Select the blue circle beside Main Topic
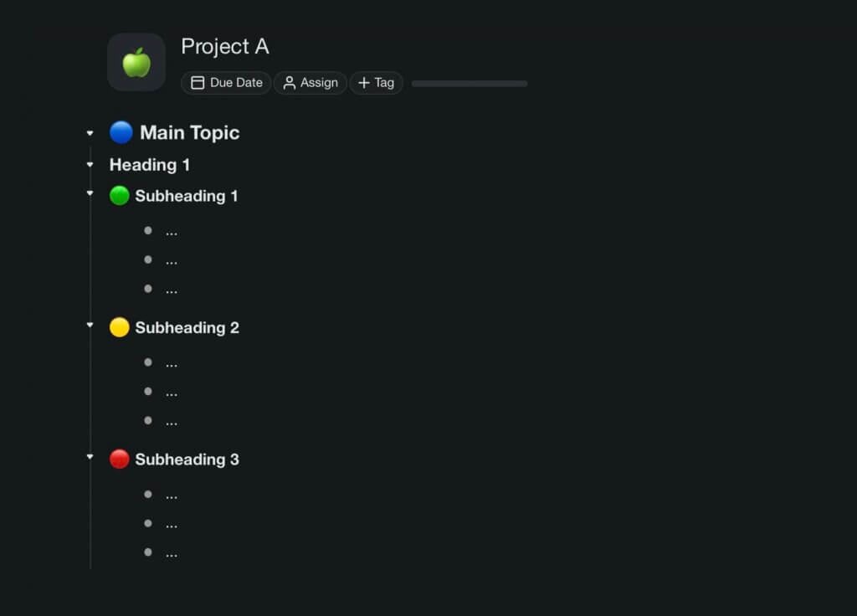 coord(121,131)
